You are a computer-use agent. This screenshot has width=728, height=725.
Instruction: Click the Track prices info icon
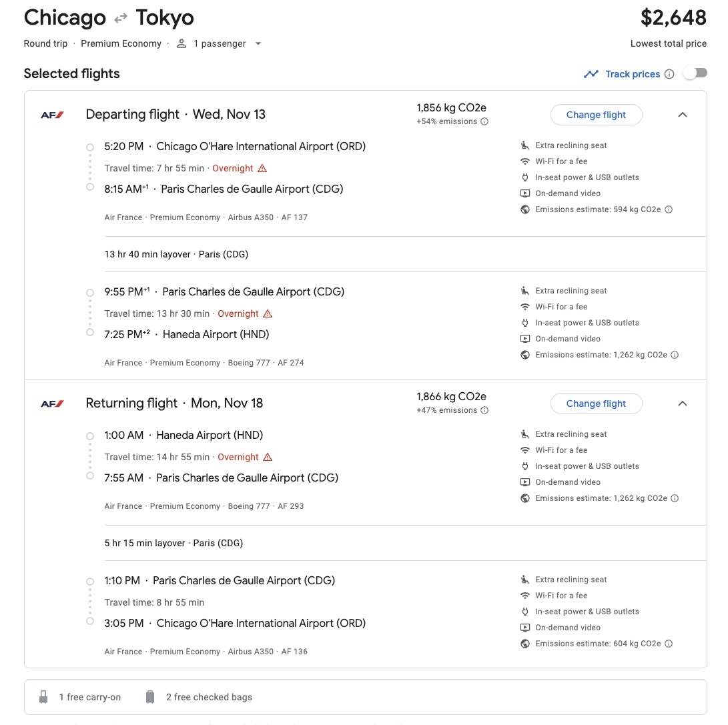[x=669, y=74]
